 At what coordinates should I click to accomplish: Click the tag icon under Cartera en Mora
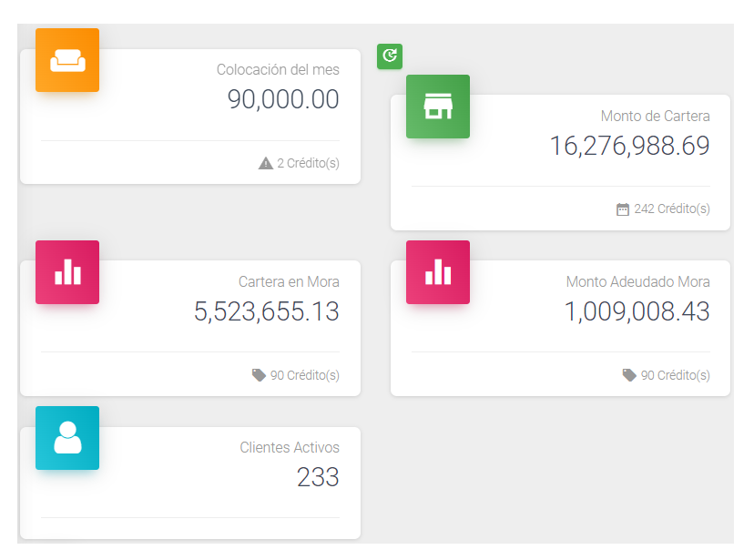tap(260, 375)
